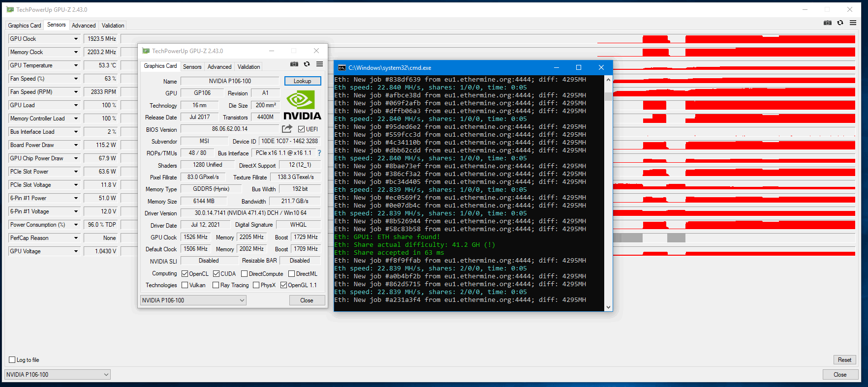
Task: Switch to Validation tab in front GPU-Z window
Action: pyautogui.click(x=248, y=67)
